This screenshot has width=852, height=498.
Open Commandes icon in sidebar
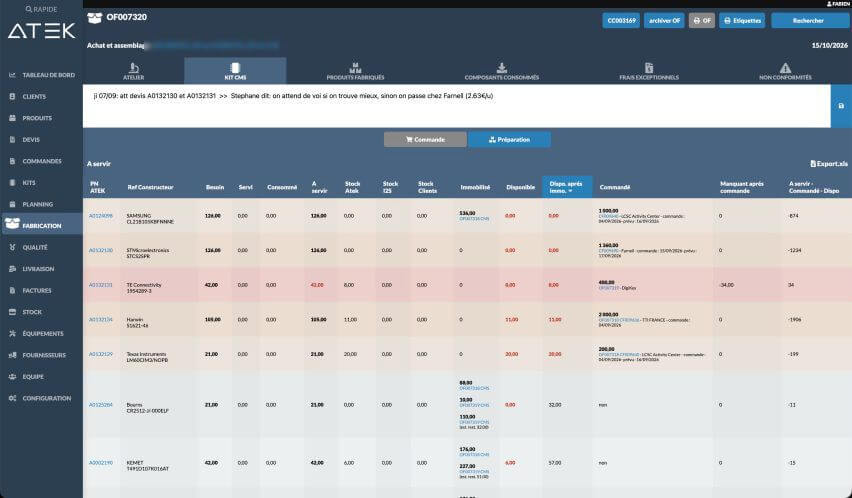click(x=12, y=161)
